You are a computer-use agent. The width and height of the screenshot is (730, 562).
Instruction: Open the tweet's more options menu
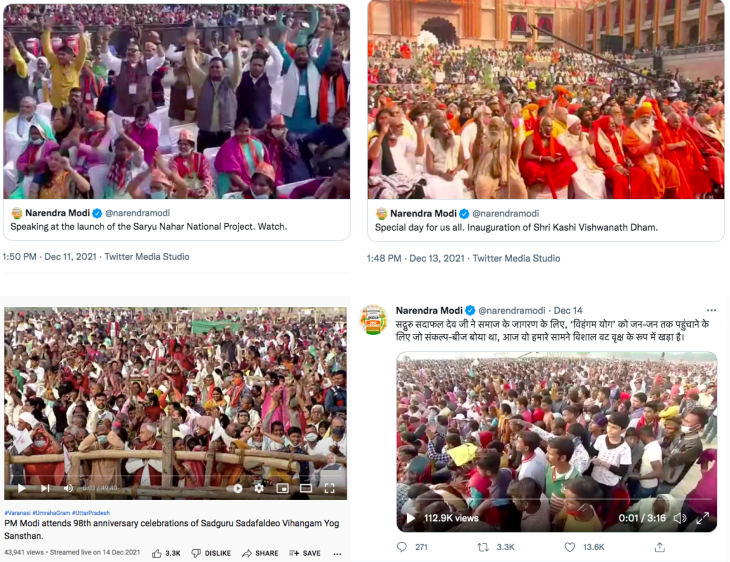(711, 310)
